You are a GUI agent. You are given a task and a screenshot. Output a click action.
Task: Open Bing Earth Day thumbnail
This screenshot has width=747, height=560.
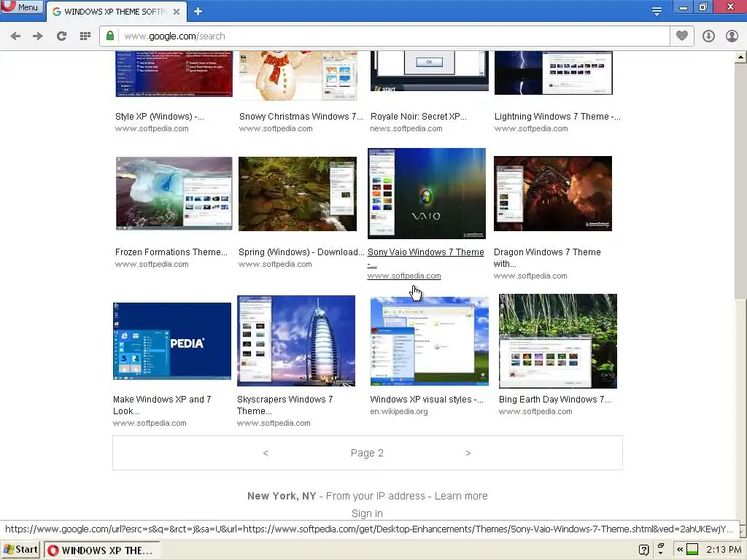click(x=558, y=341)
